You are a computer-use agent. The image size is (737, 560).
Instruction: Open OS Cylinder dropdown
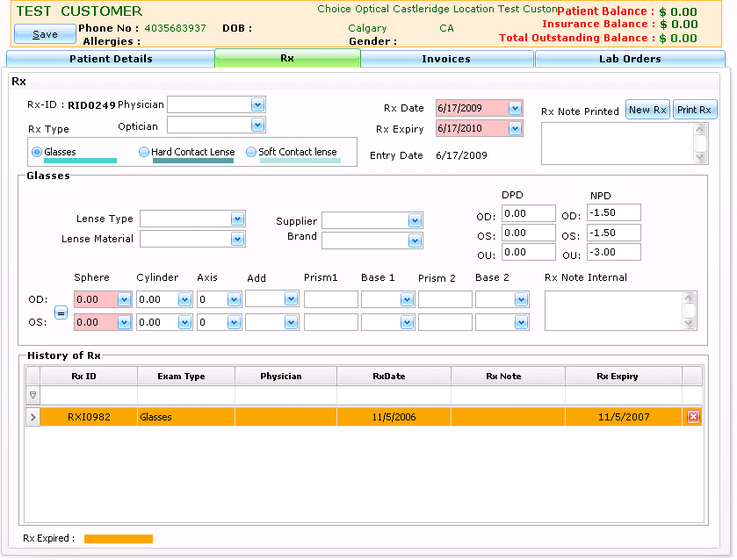point(184,322)
